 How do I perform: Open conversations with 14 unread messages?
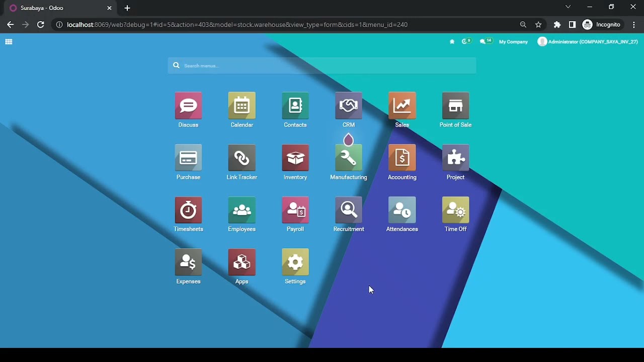point(486,41)
